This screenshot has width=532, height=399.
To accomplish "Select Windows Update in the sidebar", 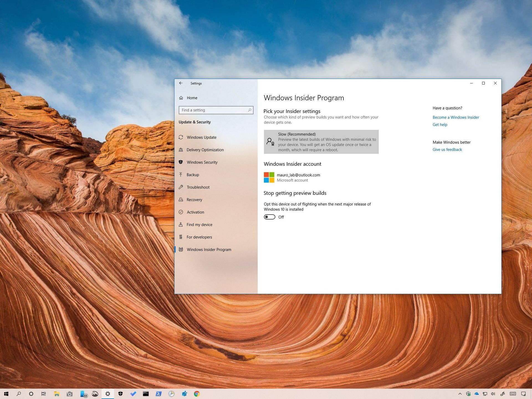I will tap(201, 137).
